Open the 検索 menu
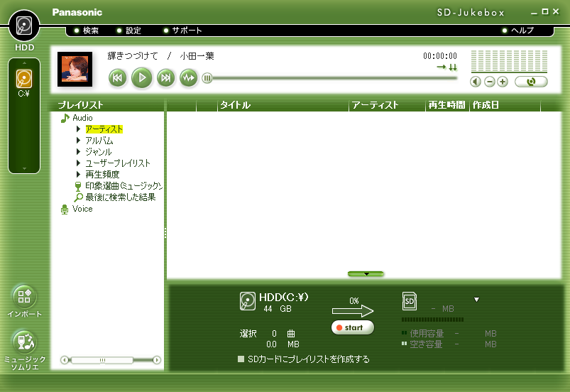Viewport: 570px width, 392px height. 87,31
